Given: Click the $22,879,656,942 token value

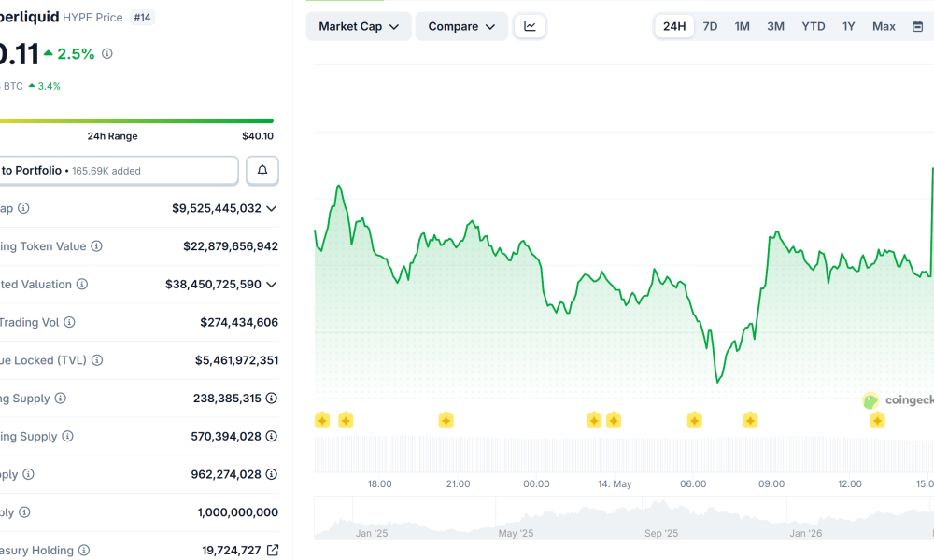Looking at the screenshot, I should click(x=231, y=245).
